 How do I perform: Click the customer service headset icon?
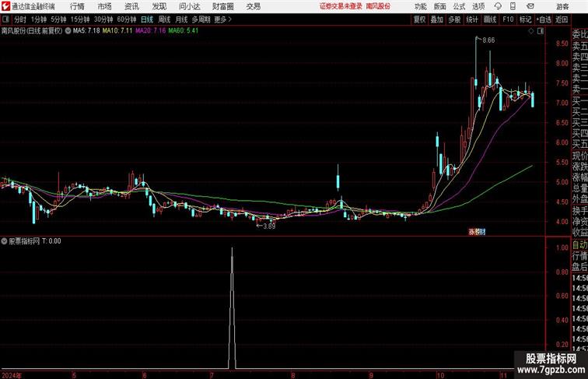tap(498, 6)
